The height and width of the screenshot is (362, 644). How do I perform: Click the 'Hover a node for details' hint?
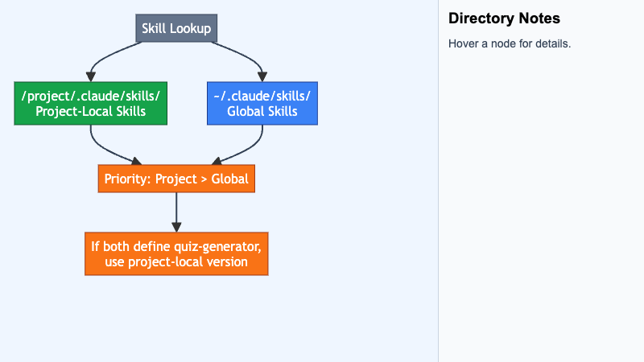(510, 43)
